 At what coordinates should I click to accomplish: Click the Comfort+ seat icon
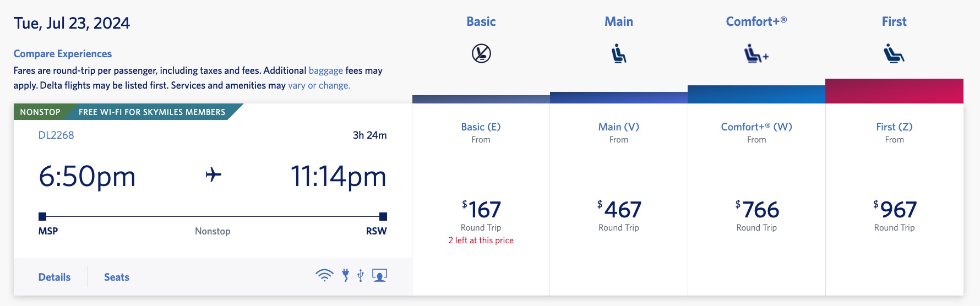click(756, 54)
